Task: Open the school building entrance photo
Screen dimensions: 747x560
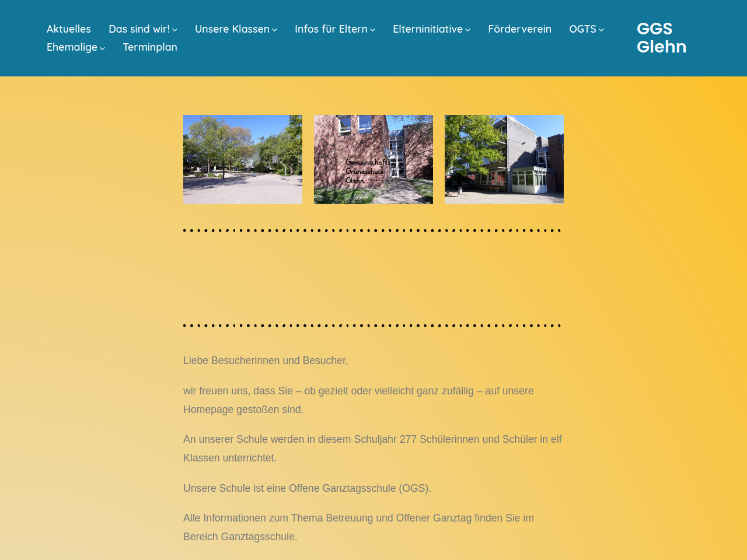Action: point(504,159)
